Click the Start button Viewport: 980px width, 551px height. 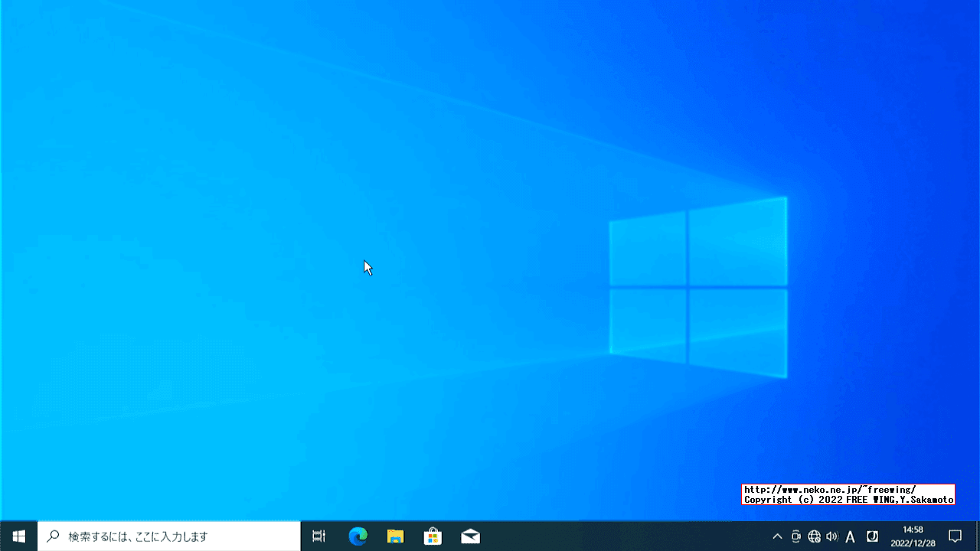coord(18,536)
